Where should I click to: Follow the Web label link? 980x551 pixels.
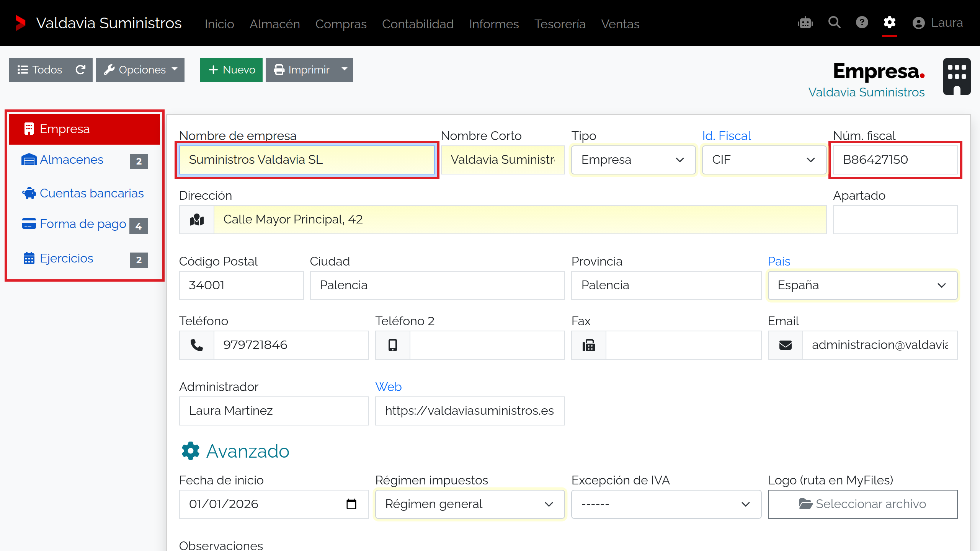point(389,387)
